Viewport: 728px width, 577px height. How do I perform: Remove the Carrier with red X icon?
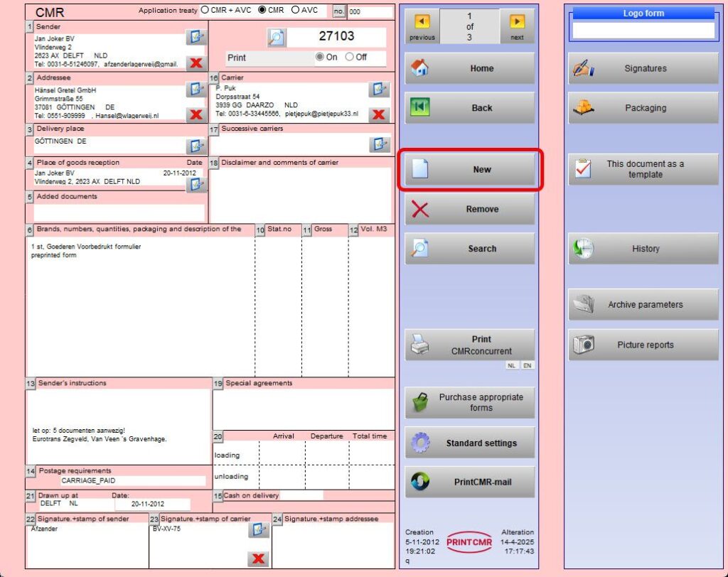click(x=380, y=114)
